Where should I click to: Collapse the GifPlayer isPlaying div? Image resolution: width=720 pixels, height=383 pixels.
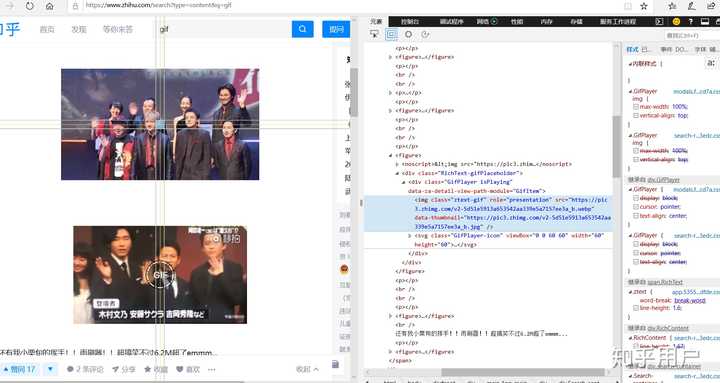tap(404, 182)
